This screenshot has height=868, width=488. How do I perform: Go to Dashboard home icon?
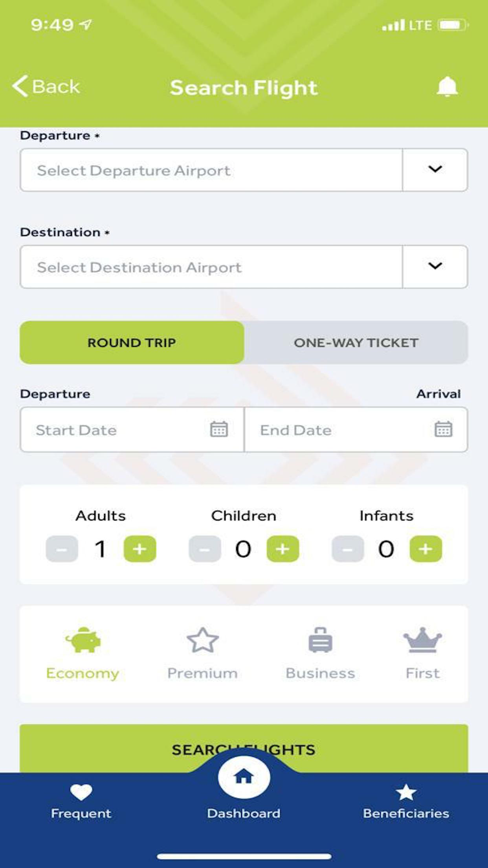(244, 777)
